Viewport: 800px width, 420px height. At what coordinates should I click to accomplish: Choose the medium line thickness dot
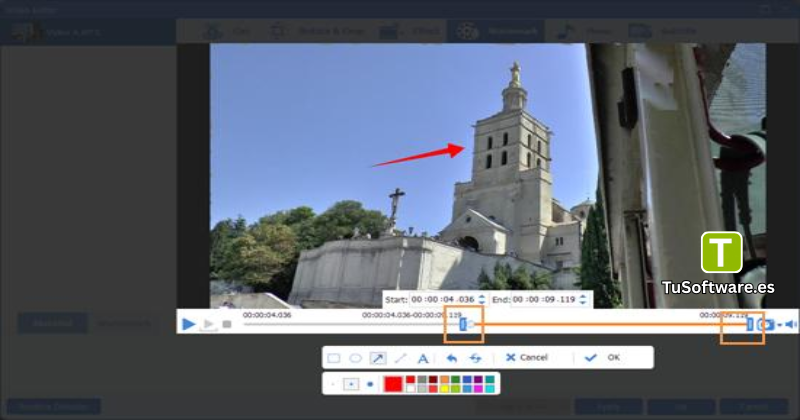click(x=352, y=384)
